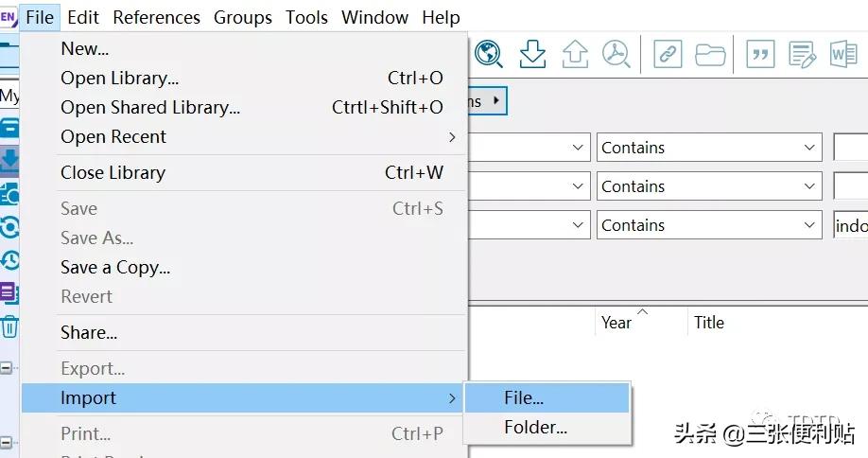Screen dimensions: 868x458
Task: Open the first Contains dropdown
Action: tap(709, 148)
